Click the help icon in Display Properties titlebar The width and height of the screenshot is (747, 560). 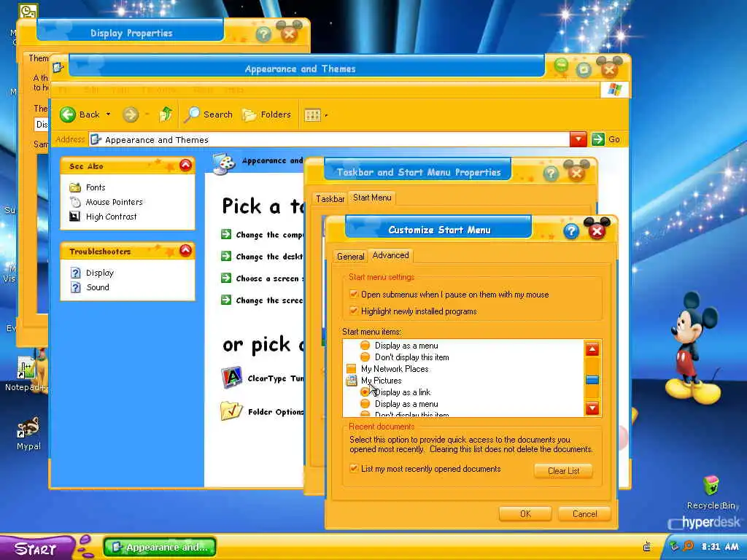click(263, 34)
